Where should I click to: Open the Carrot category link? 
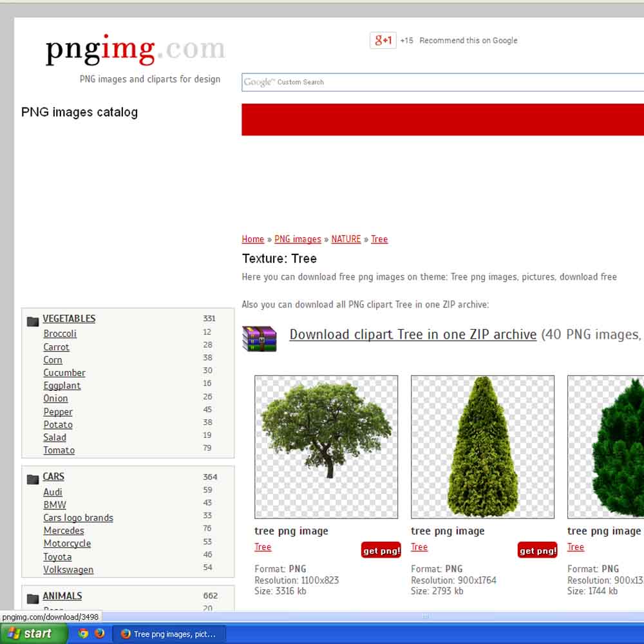coord(56,347)
